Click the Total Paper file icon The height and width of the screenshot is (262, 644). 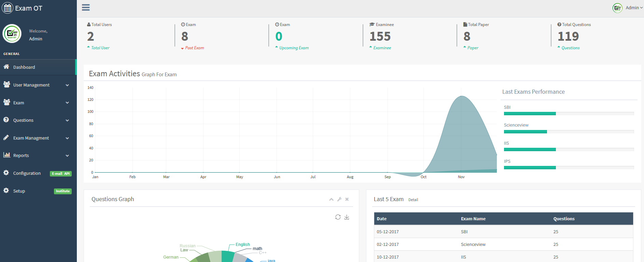pyautogui.click(x=465, y=25)
